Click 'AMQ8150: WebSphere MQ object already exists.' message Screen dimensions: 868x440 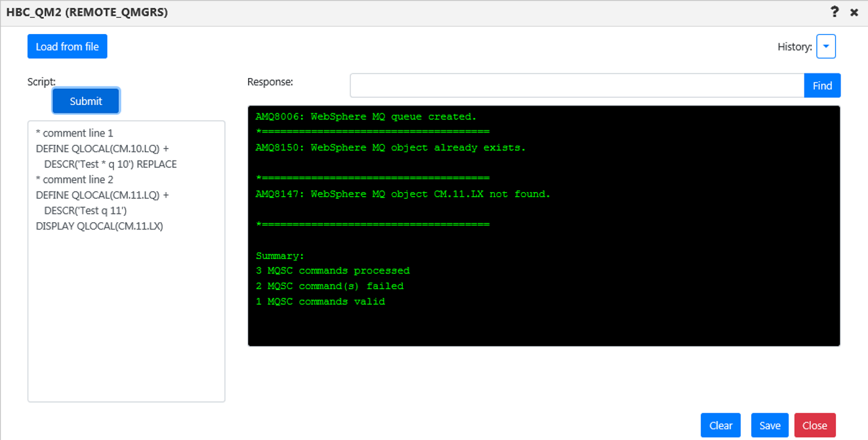(x=391, y=148)
